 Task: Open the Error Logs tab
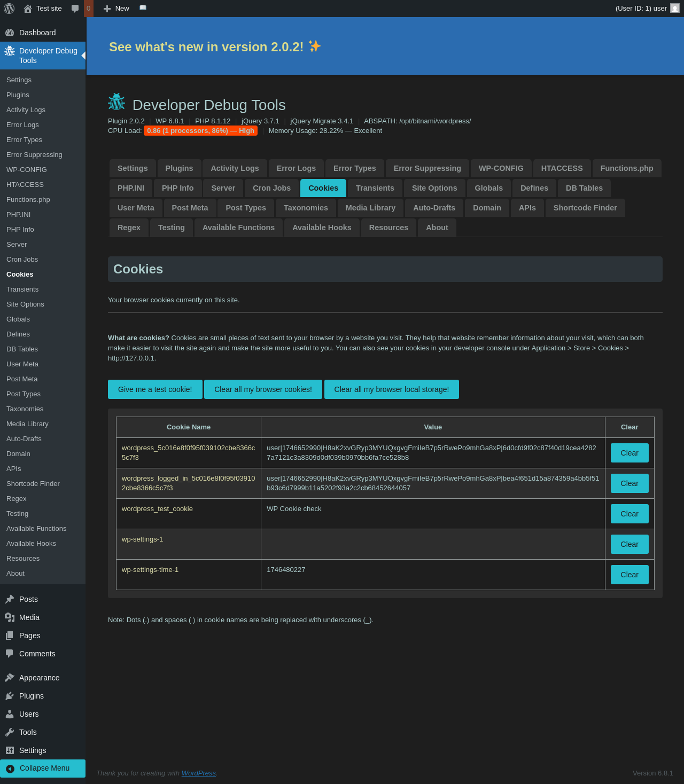tap(296, 168)
